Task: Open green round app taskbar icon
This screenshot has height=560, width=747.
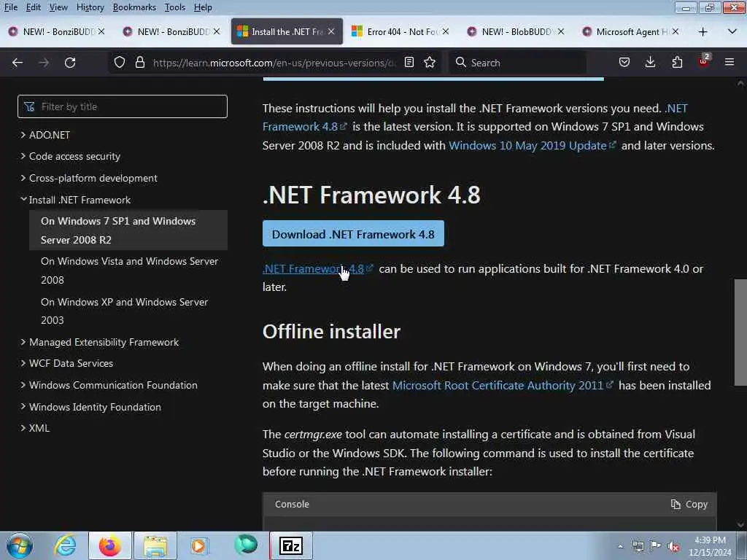Action: pos(246,545)
